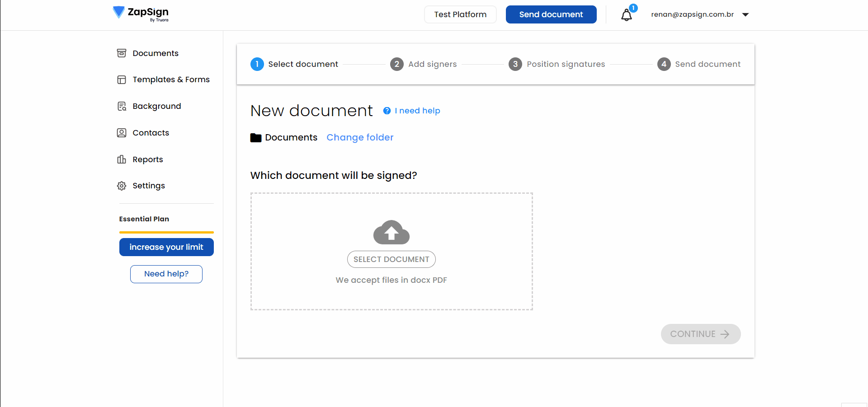
Task: Click the Essential Plan usage bar
Action: [166, 232]
